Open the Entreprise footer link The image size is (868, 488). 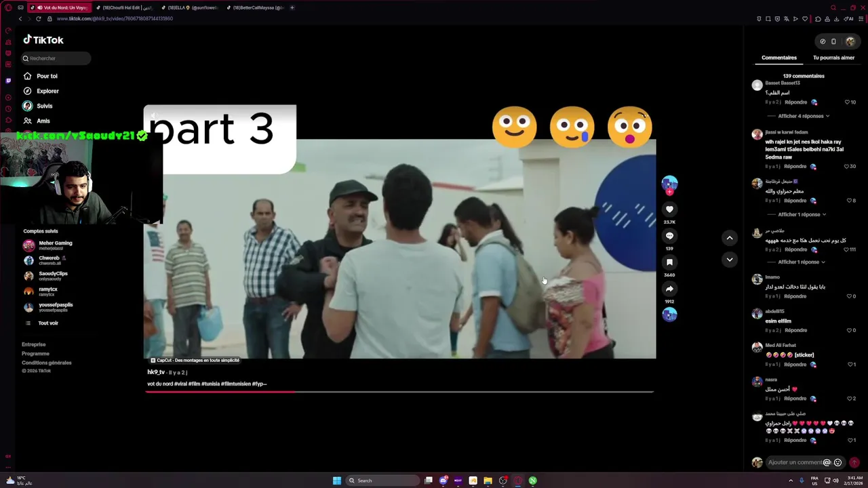tap(34, 344)
